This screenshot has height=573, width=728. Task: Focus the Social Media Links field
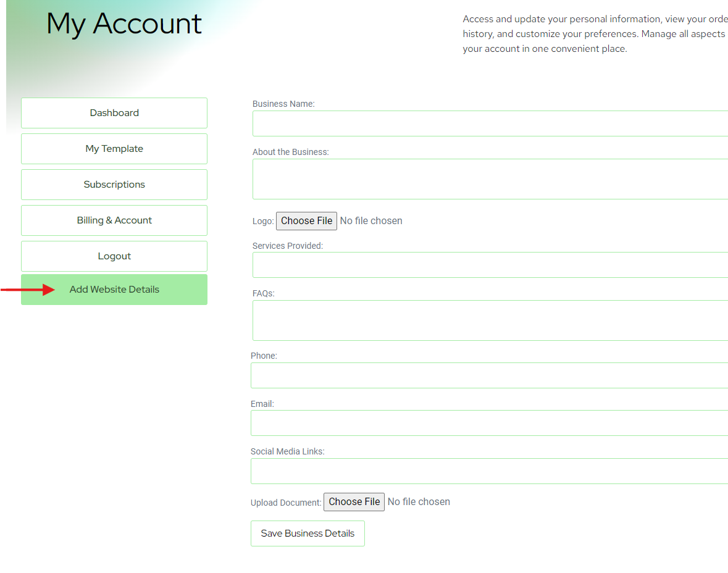coord(490,471)
